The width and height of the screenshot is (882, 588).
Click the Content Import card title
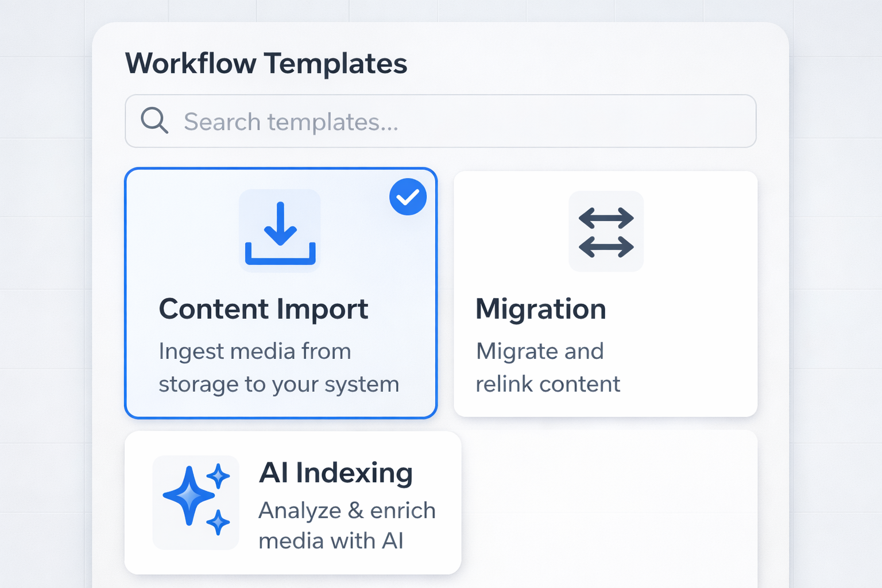263,309
